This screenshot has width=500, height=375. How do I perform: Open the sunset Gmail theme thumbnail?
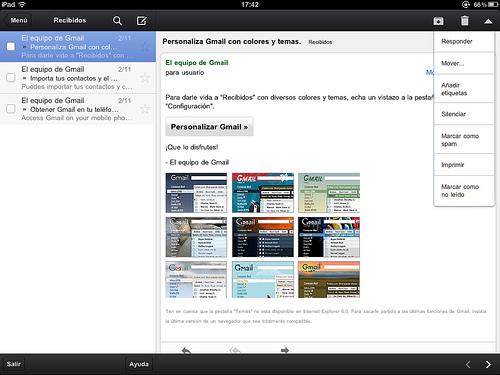pos(329,280)
